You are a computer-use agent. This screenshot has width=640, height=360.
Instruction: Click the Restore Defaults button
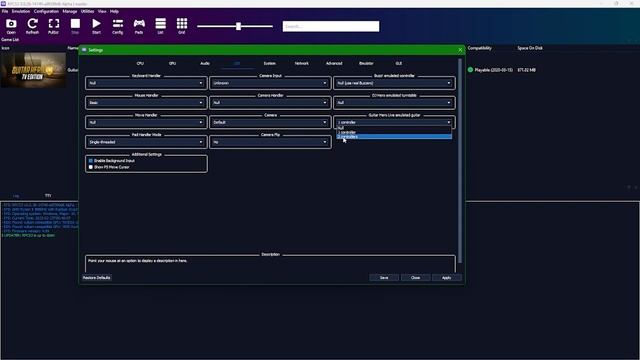(x=97, y=278)
